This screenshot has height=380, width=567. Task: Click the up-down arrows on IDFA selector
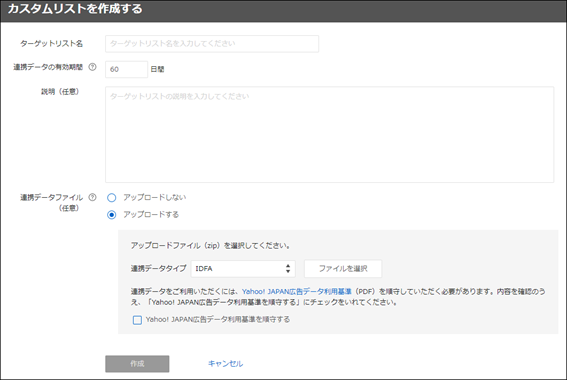point(288,269)
